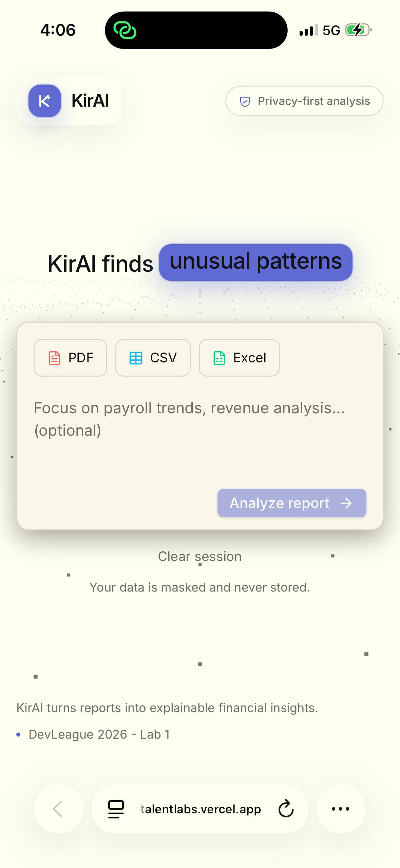Viewport: 400px width, 868px height.
Task: Choose the CSV upload option
Action: point(153,358)
